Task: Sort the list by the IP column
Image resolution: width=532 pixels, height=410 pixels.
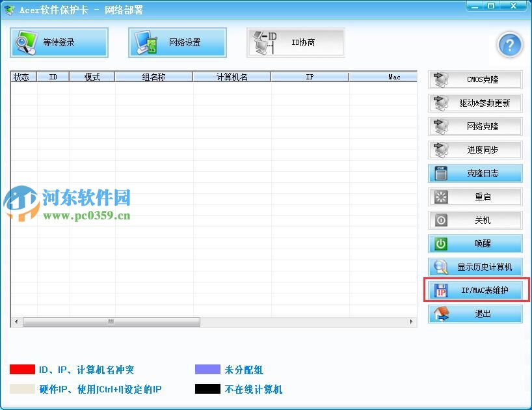Action: 309,76
